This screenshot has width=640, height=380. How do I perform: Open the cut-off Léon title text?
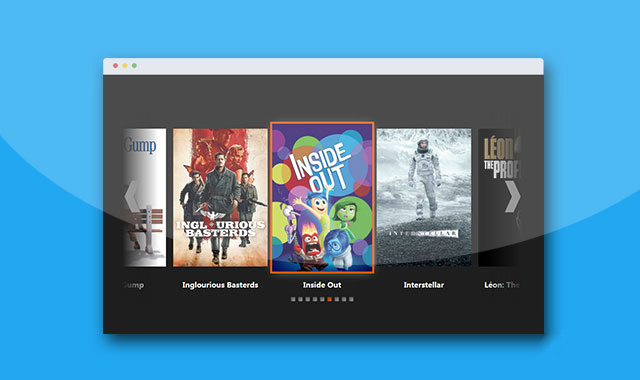[x=502, y=285]
